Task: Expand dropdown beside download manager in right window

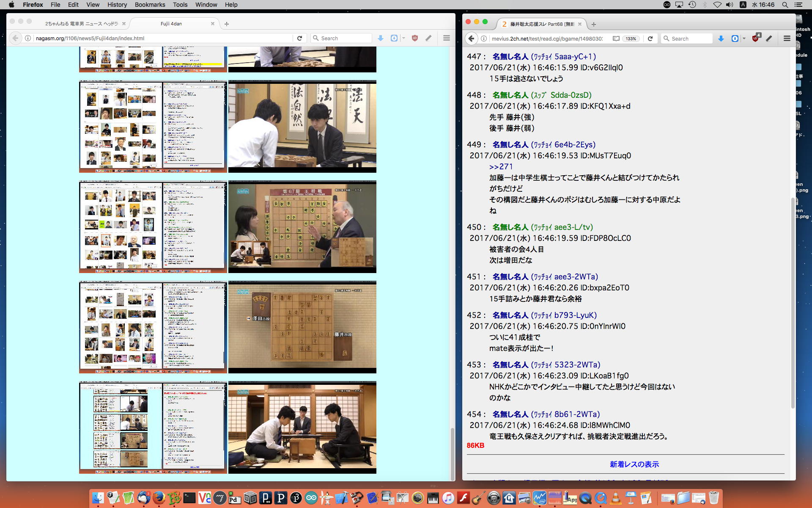Action: click(x=744, y=39)
